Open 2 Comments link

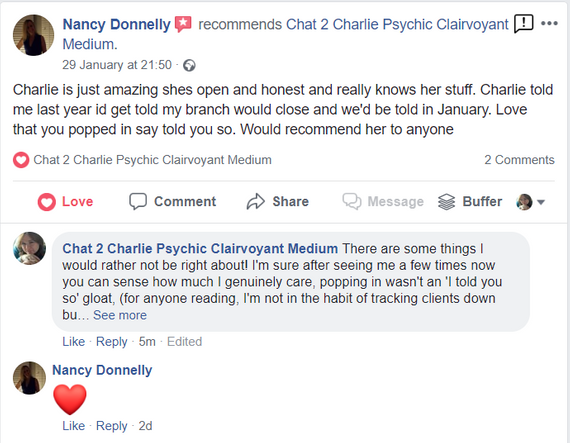[x=519, y=160]
